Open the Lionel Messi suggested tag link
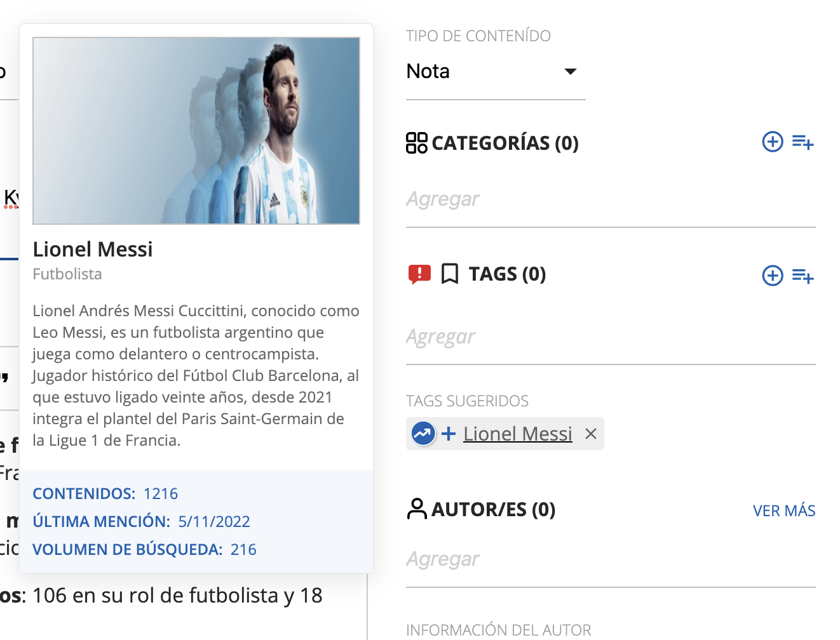Screen dimensions: 840x640 point(517,434)
